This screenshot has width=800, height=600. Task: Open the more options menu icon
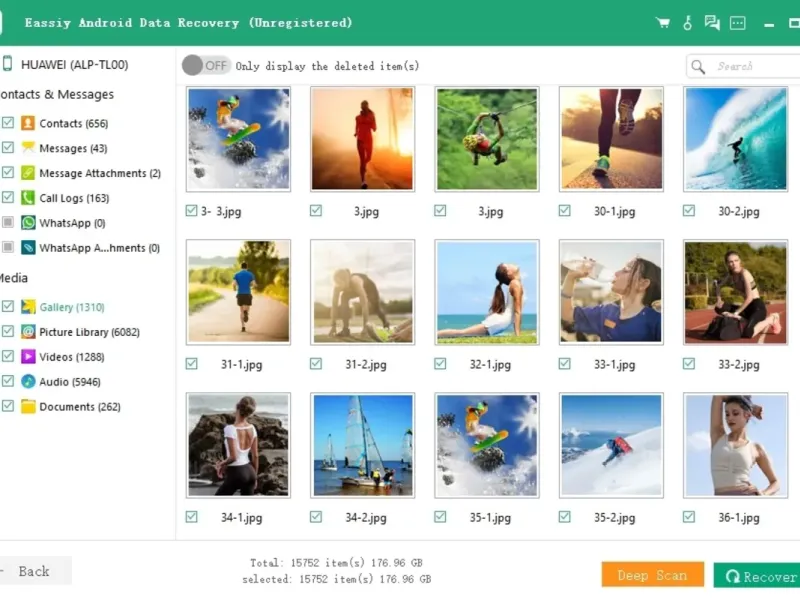738,23
